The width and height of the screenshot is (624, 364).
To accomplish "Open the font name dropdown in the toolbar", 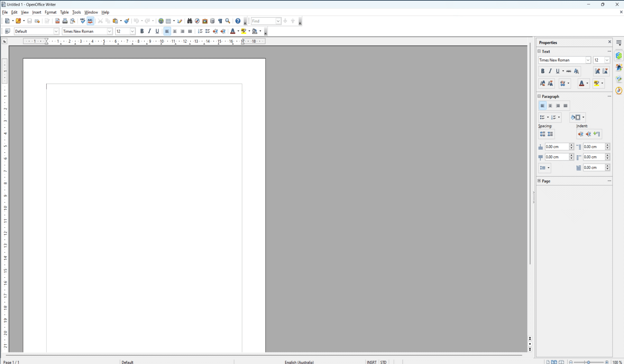I will tap(110, 31).
